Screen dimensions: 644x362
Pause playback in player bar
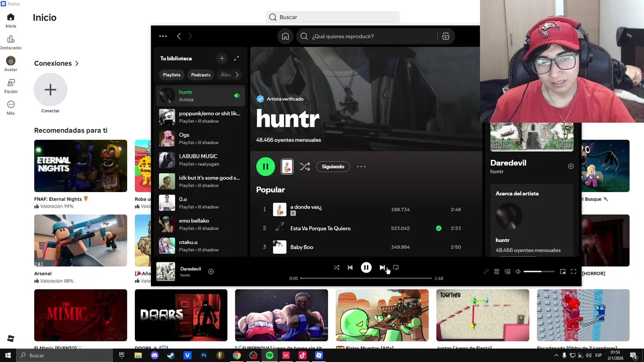(366, 267)
